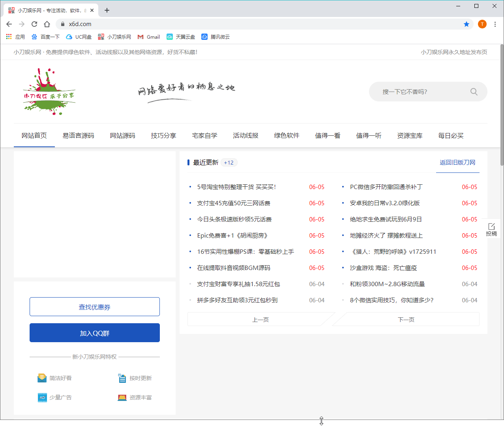
Task: Open the 投稿 submission icon
Action: [x=491, y=229]
